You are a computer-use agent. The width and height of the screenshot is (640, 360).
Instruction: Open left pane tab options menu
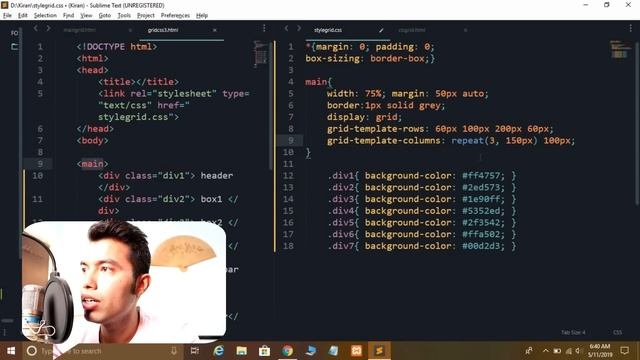pos(264,28)
